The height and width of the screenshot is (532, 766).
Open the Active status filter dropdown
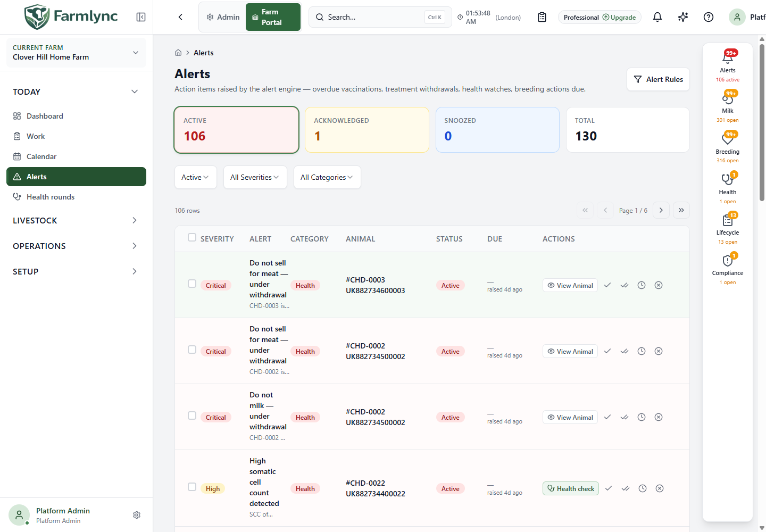pos(196,177)
